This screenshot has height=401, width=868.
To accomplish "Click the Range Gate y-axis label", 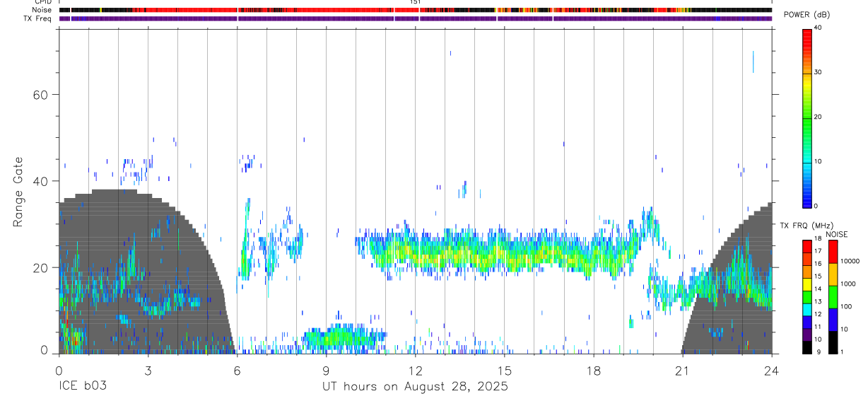I will click(x=18, y=192).
